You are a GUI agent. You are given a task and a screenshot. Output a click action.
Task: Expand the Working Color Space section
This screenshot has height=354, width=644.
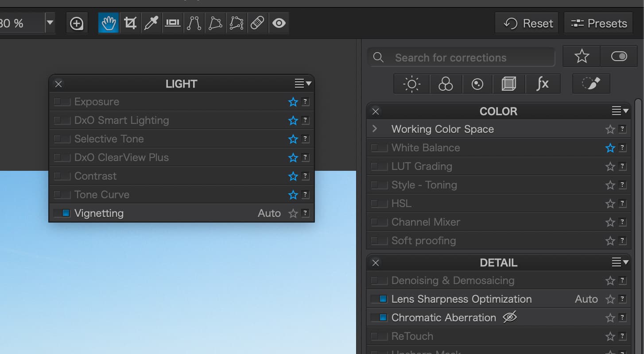pos(375,129)
